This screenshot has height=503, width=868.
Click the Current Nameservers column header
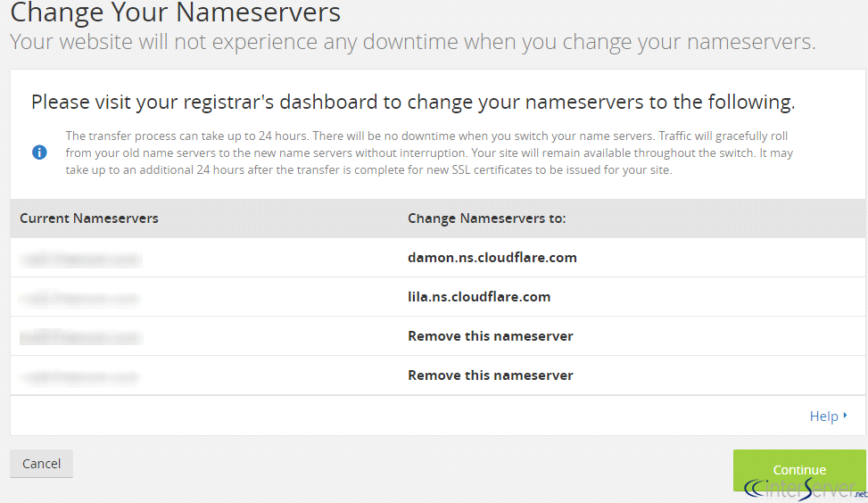(89, 219)
